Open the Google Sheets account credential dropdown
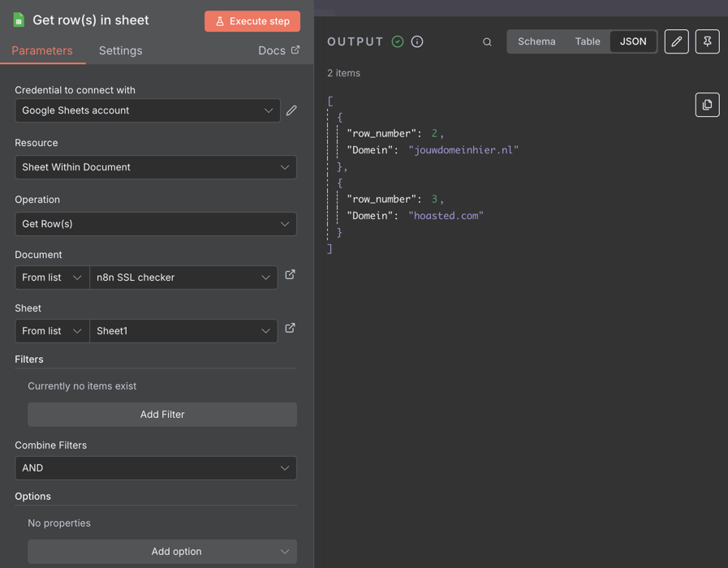This screenshot has height=568, width=728. 148,110
